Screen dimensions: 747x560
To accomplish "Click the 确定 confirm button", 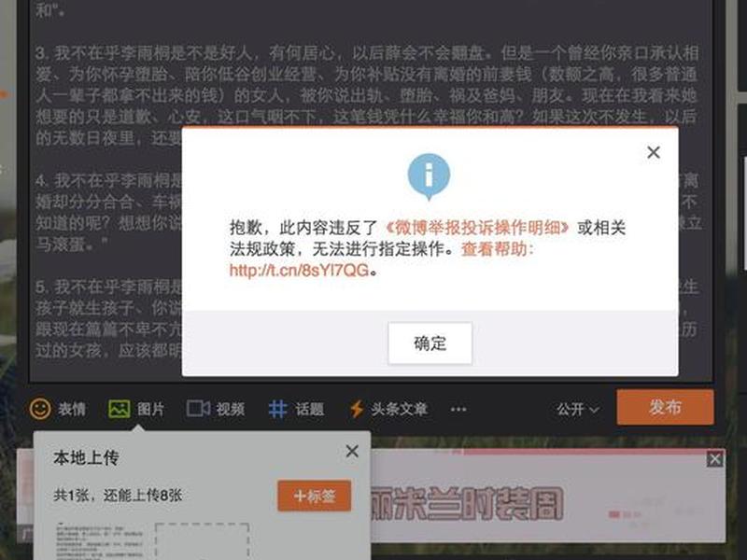I will [430, 343].
